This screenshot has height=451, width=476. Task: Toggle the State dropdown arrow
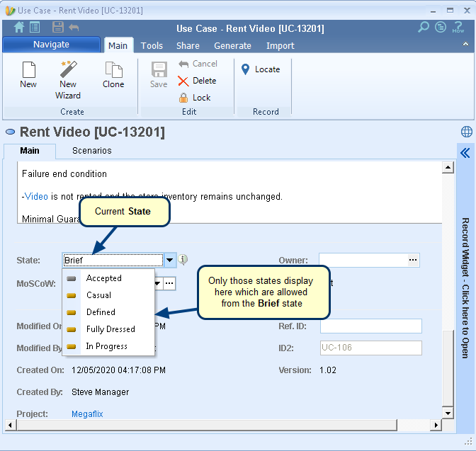pyautogui.click(x=170, y=260)
